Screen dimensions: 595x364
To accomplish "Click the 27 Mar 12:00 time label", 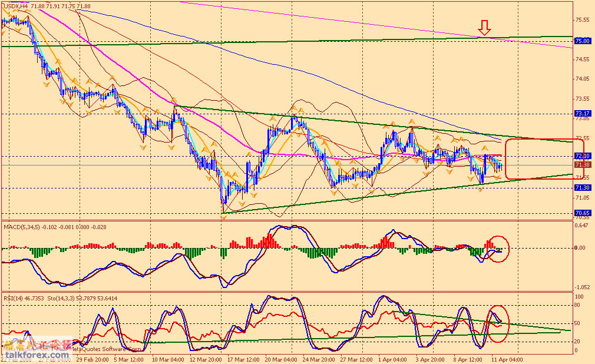I will pyautogui.click(x=356, y=359).
